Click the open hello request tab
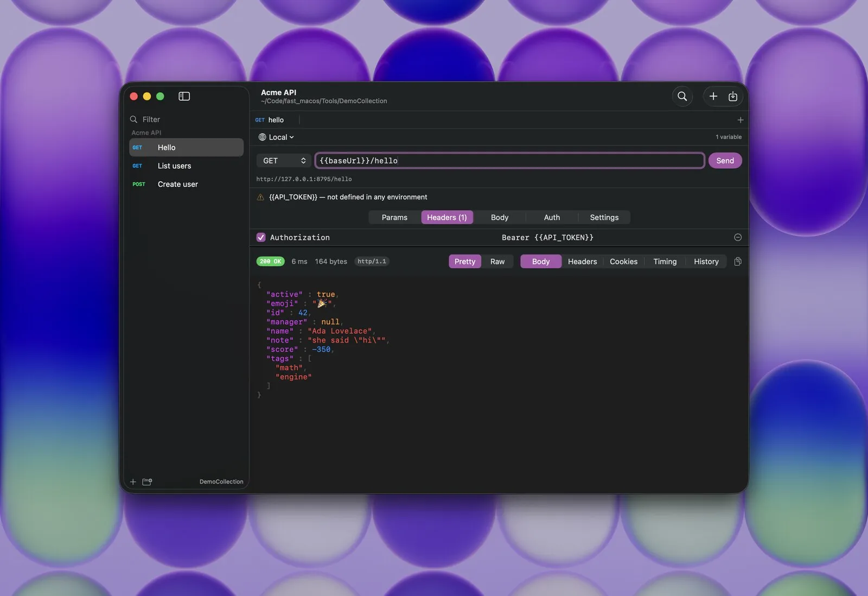Image resolution: width=868 pixels, height=596 pixels. [274, 120]
